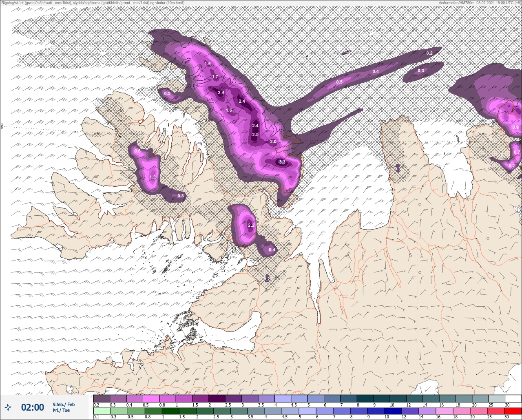Click the 0.6 value label on the map
The height and width of the screenshot is (420, 522).
137,151
